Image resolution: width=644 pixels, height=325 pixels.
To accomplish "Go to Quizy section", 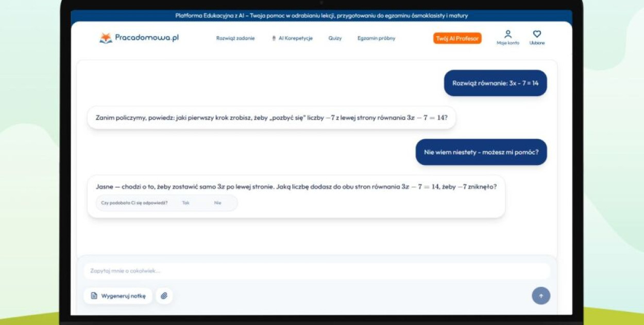I will click(x=335, y=39).
